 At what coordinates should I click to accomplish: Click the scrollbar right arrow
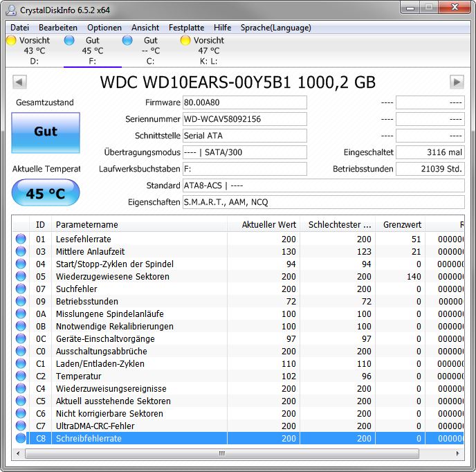458,454
